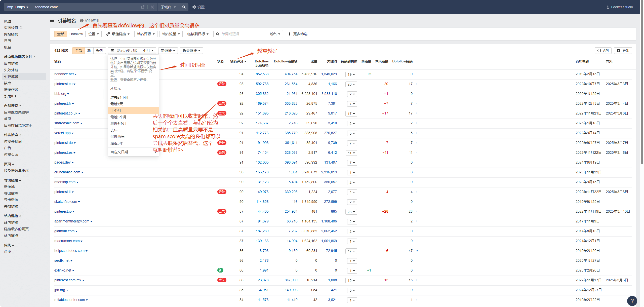Open 锚点 in the sidebar

tap(8, 83)
